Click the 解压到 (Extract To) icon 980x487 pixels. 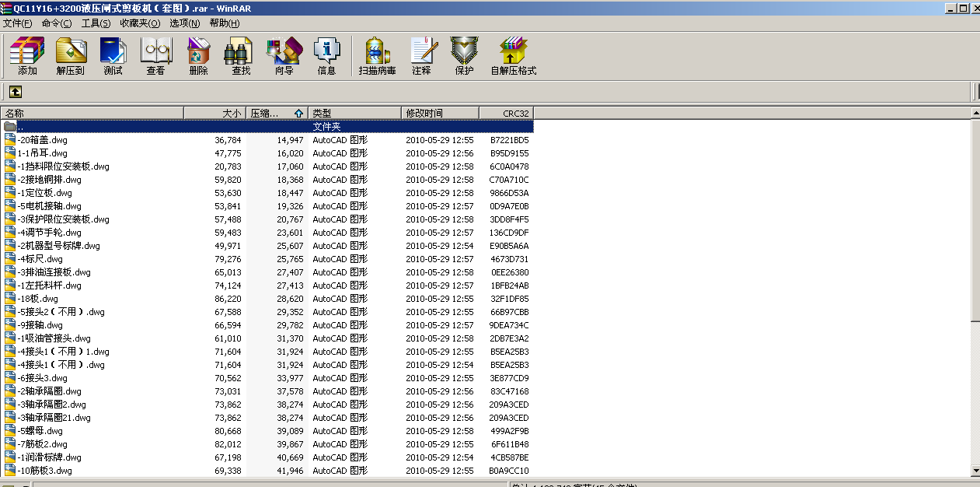pyautogui.click(x=71, y=56)
